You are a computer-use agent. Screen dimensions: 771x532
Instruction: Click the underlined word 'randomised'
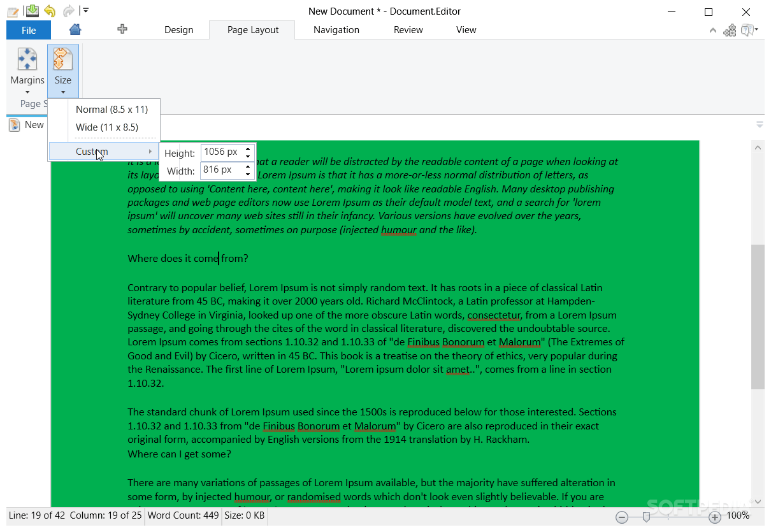314,497
